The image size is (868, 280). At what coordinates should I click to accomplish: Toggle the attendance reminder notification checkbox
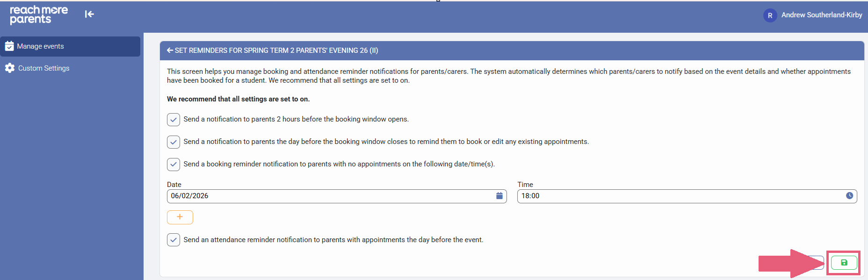(174, 240)
